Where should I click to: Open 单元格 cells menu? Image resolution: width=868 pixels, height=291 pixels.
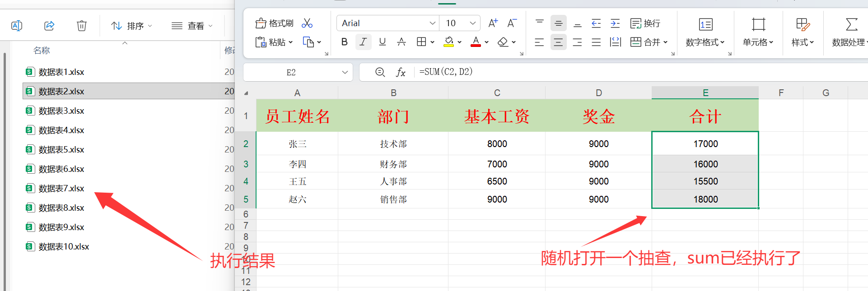(758, 32)
